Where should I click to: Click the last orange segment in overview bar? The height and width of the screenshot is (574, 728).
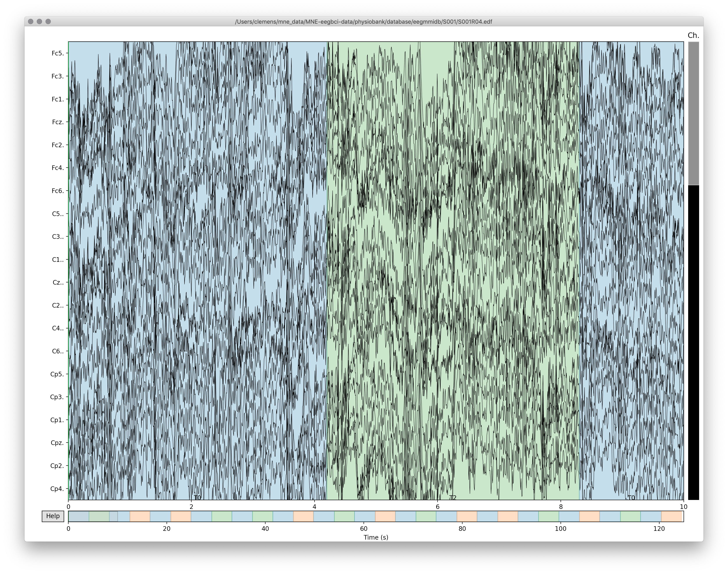click(671, 516)
